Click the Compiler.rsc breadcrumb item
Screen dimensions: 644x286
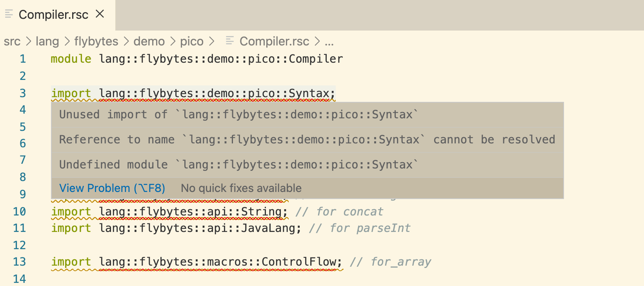click(274, 41)
